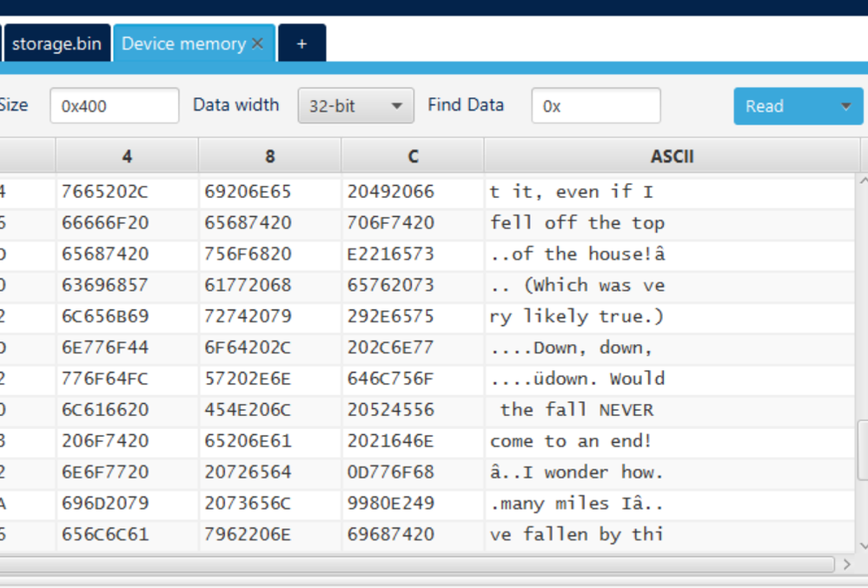Select the hex cell 7665202C
This screenshot has height=588, width=868.
point(105,192)
